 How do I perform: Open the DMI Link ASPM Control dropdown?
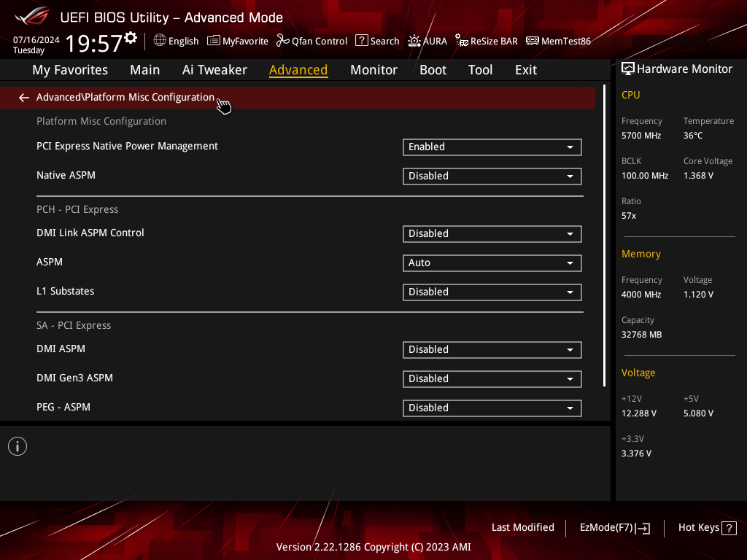[x=492, y=234]
